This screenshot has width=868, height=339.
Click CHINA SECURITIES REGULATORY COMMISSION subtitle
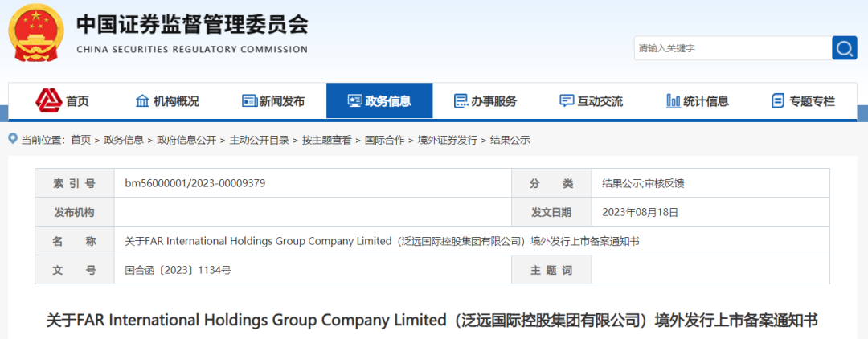click(192, 50)
